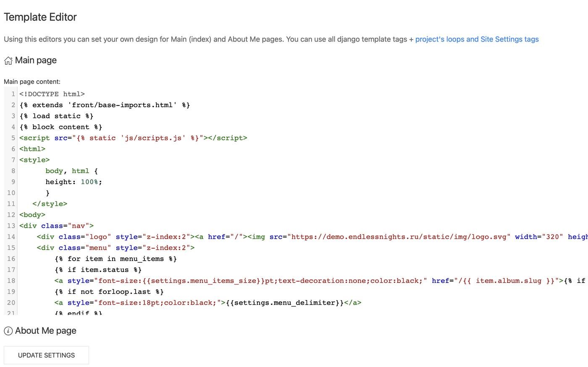This screenshot has height=367, width=588.
Task: Click the script src line with js/scripts.js
Action: click(x=133, y=138)
